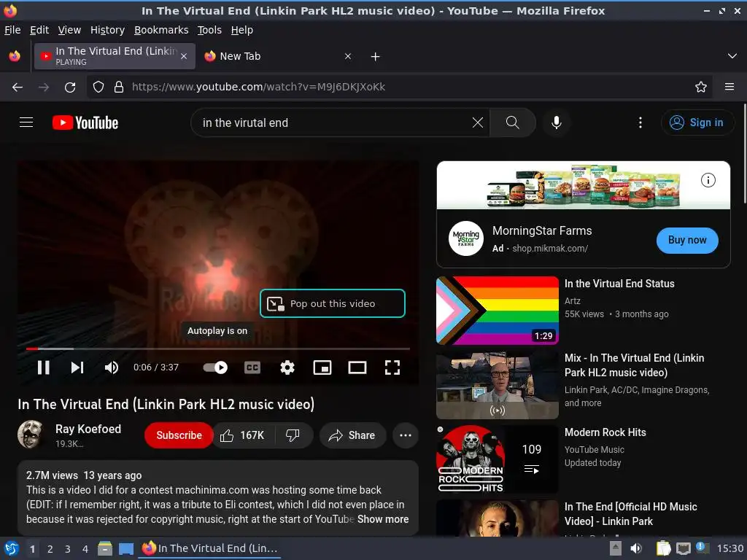Toggle the Autoplay switch
The height and width of the screenshot is (560, 747).
(x=215, y=367)
